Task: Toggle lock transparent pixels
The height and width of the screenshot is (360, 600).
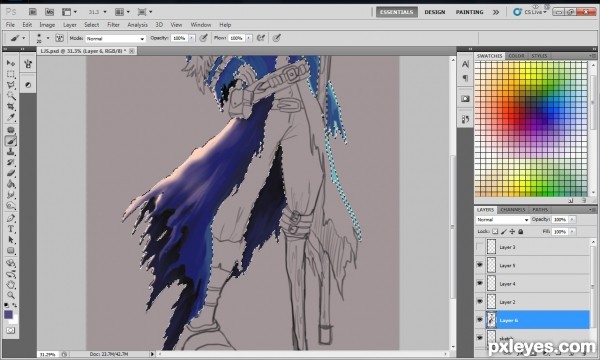Action: (495, 231)
